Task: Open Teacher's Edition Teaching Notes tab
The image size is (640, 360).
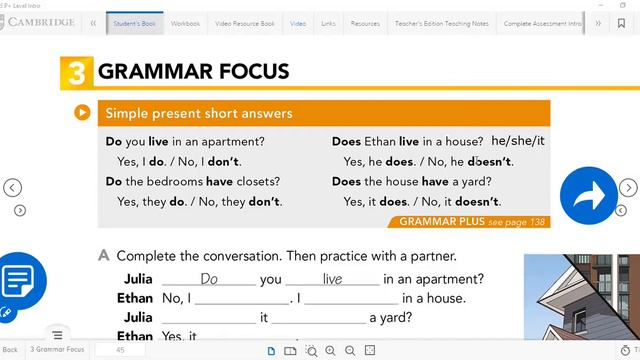Action: pyautogui.click(x=442, y=24)
